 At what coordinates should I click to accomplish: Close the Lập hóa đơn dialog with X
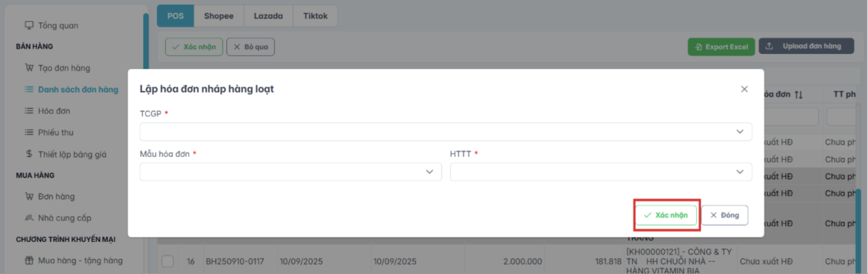pyautogui.click(x=744, y=89)
